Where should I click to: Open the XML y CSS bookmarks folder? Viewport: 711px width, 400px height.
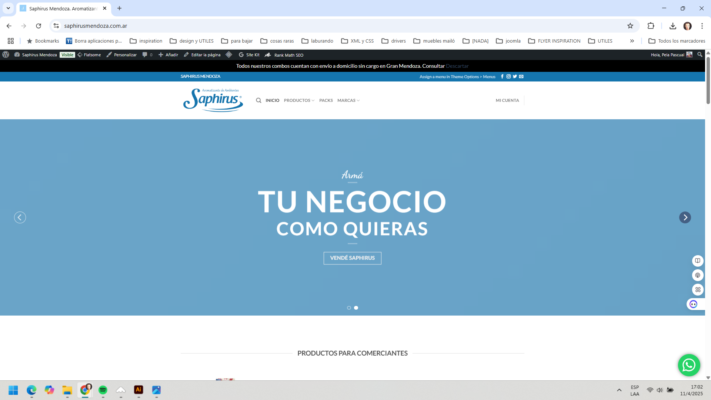357,41
